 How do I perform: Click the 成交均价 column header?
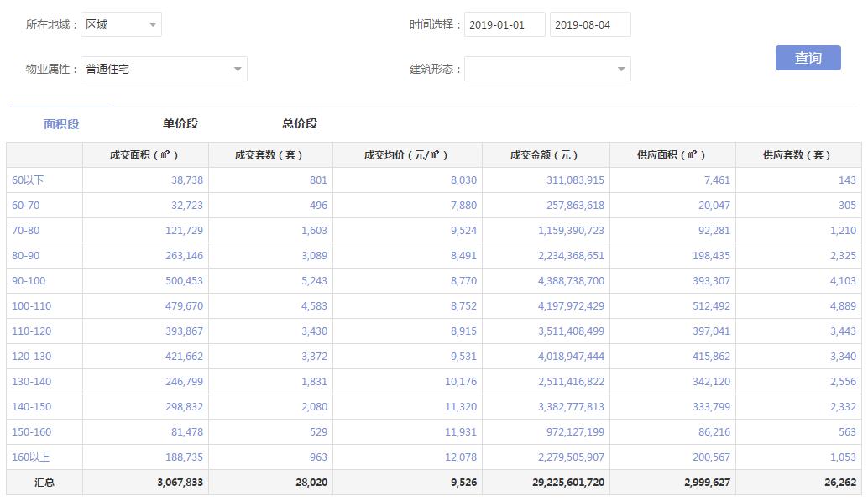coord(406,155)
